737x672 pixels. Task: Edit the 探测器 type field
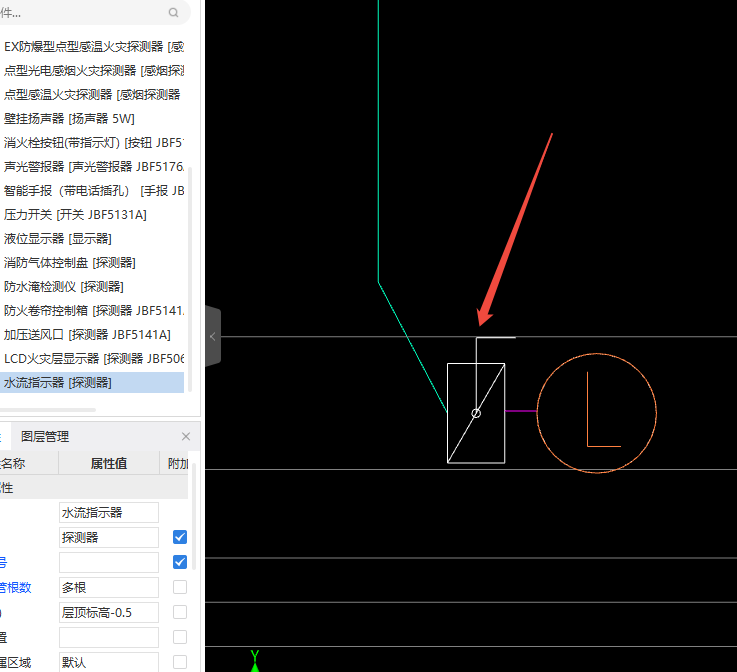click(109, 537)
